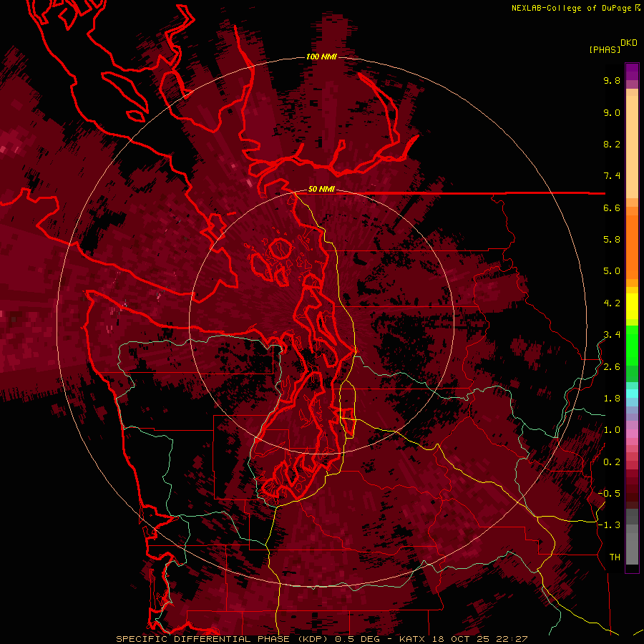The image size is (644, 644).
Task: Click the 1.8 value on the legend
Action: tap(612, 399)
